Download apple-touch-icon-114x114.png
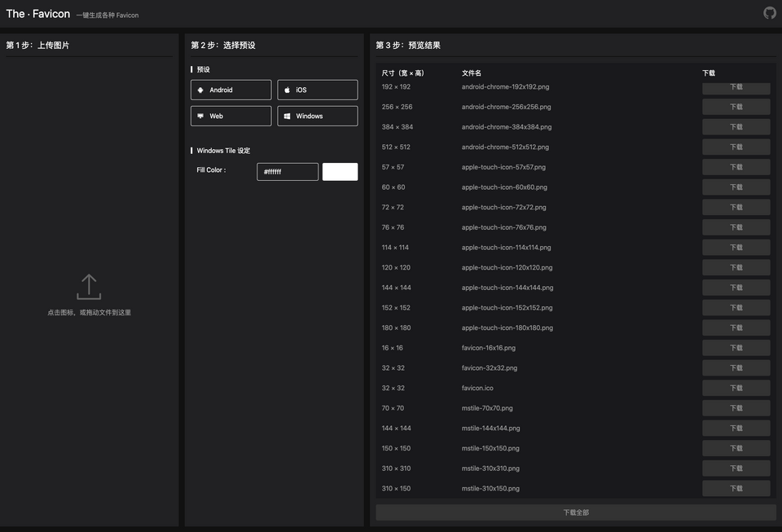Viewport: 782px width, 532px height. [736, 248]
